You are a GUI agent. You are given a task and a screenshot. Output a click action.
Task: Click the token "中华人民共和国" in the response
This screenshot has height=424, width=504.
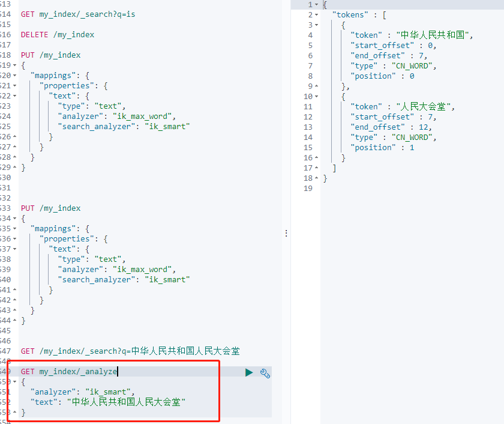(x=434, y=35)
